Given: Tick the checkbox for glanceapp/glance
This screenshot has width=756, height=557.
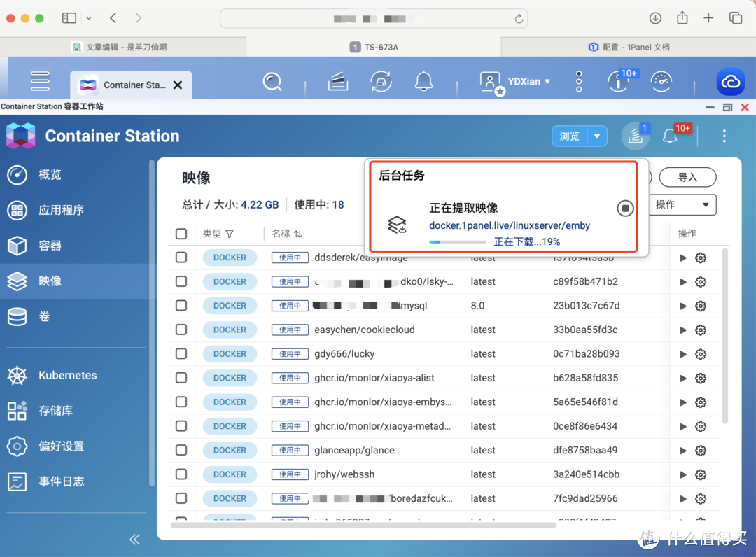Looking at the screenshot, I should point(181,450).
